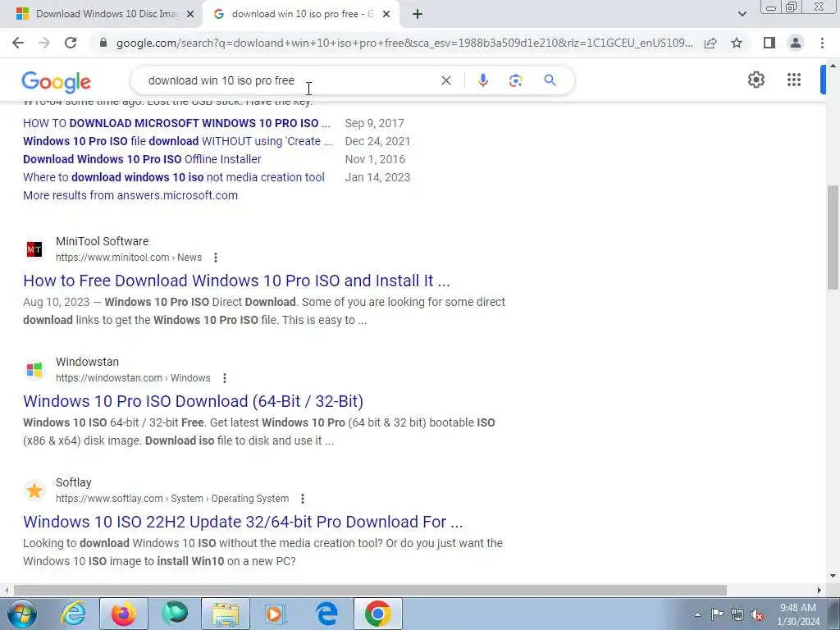Open network status tray icon

pyautogui.click(x=737, y=614)
